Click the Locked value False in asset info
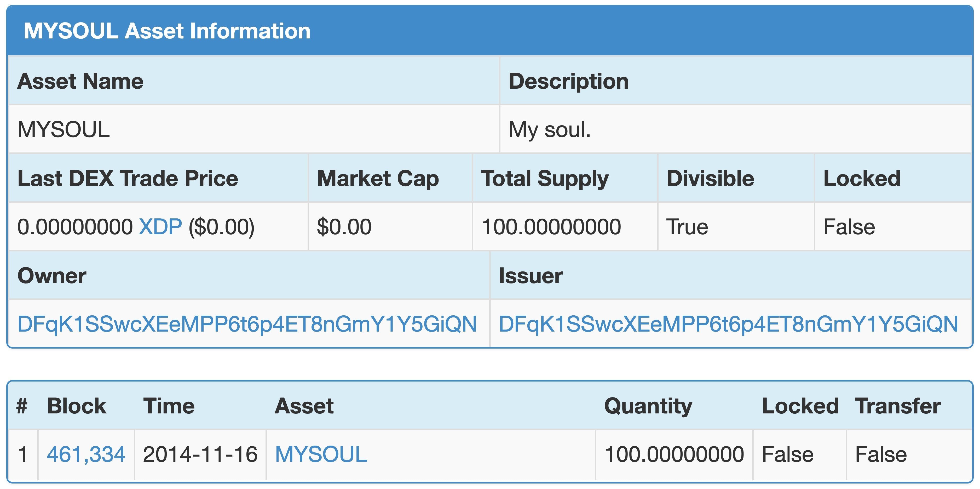 click(x=849, y=227)
